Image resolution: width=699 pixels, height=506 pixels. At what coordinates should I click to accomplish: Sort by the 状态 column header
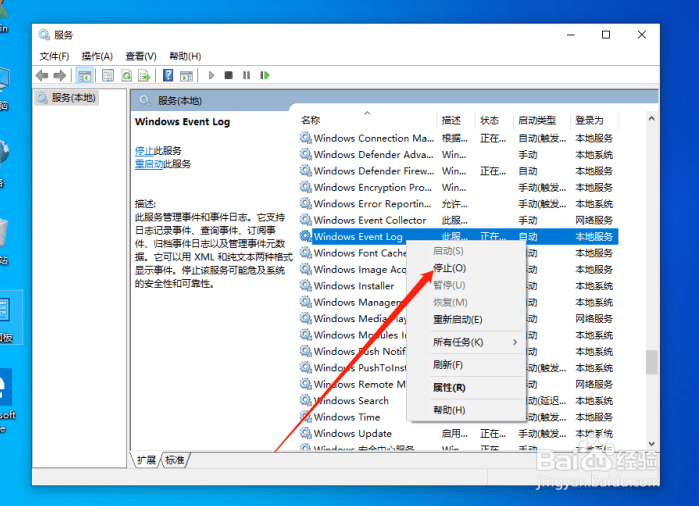tap(494, 120)
